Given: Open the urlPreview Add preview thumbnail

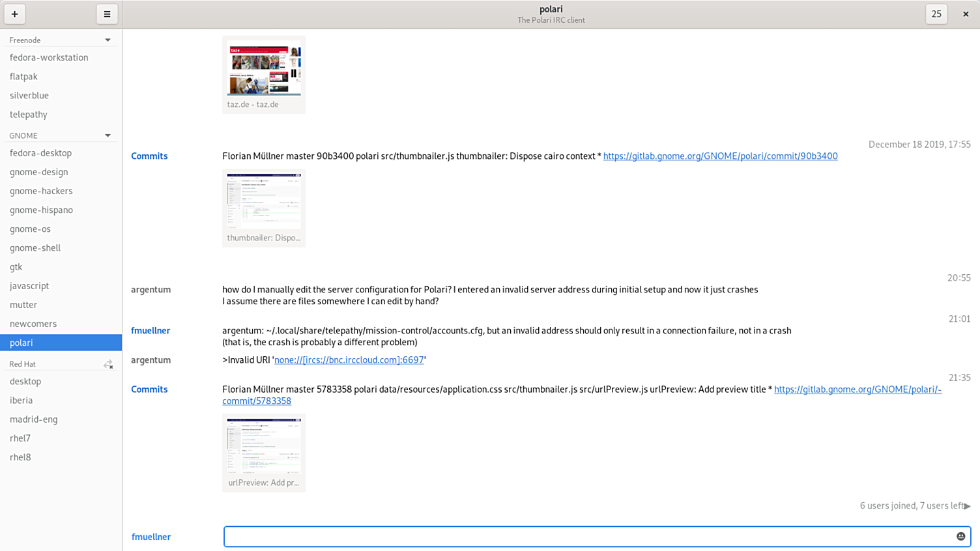Looking at the screenshot, I should [264, 447].
